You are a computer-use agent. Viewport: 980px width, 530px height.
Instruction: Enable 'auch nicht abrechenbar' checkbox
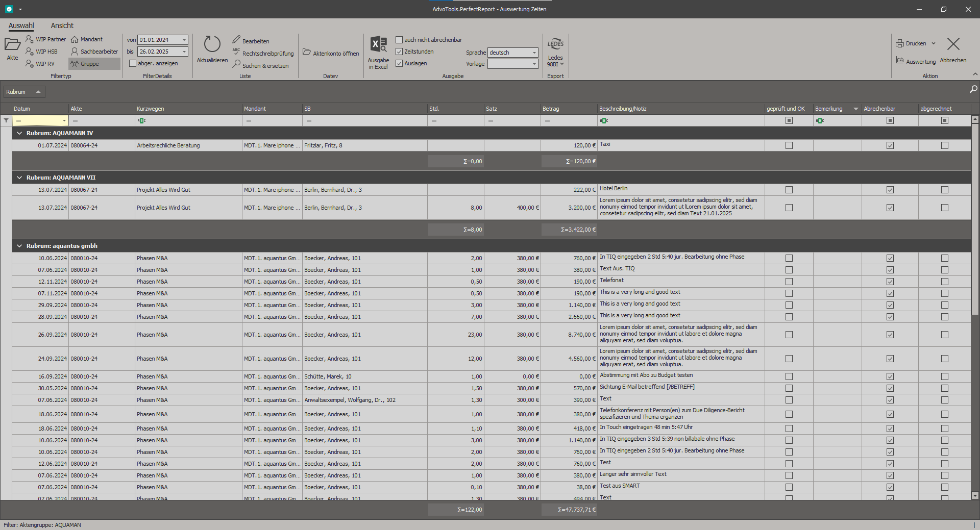coord(399,40)
